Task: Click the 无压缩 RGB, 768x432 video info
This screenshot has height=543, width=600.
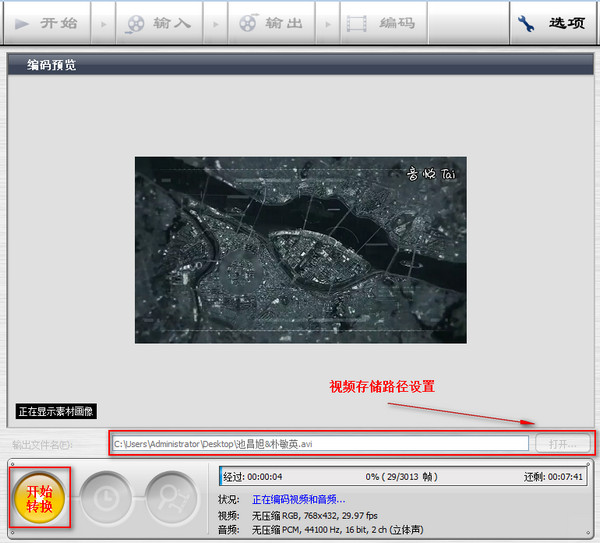Action: point(315,516)
